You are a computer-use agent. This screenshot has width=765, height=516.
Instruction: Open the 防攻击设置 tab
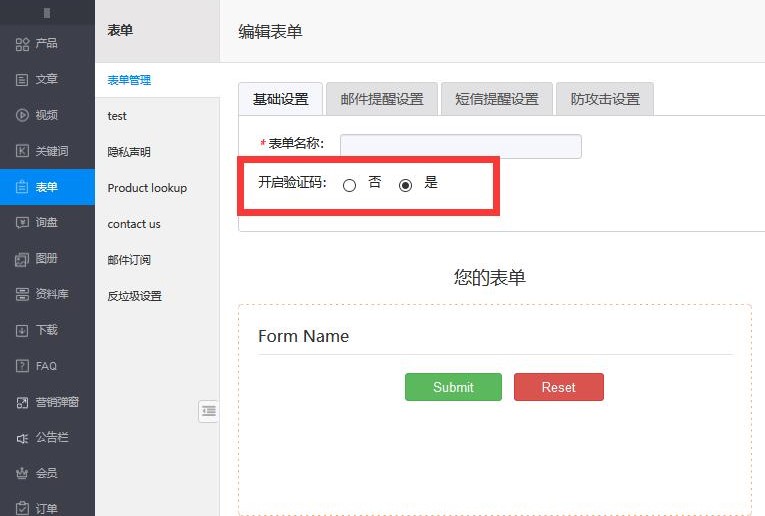tap(604, 99)
